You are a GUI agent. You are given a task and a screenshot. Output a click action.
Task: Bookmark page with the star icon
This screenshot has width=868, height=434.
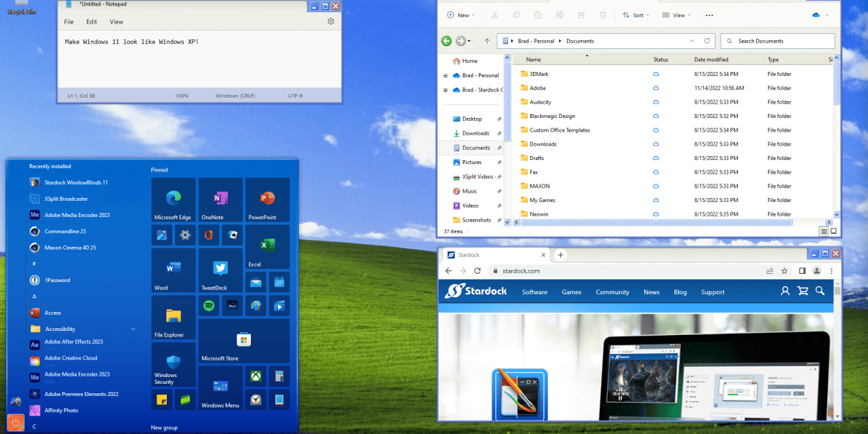tap(785, 271)
